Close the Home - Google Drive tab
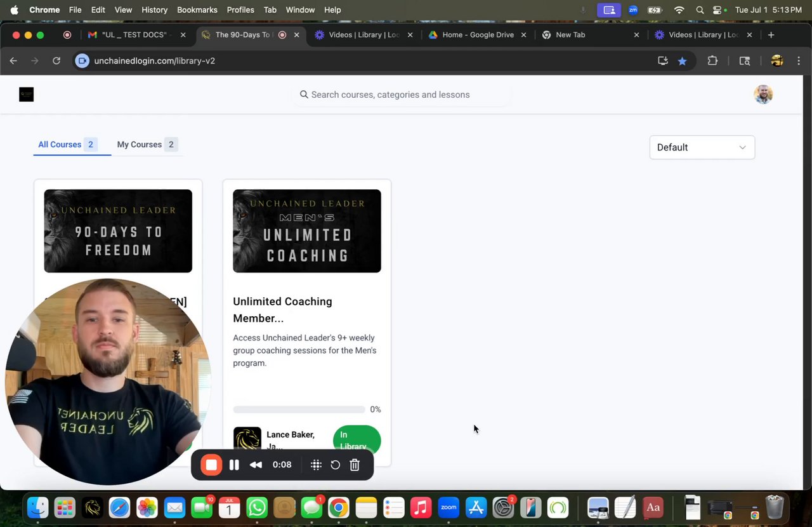 (x=523, y=35)
